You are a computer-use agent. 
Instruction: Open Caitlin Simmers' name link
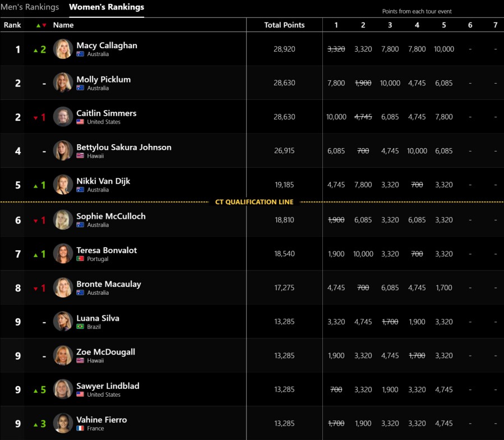tap(107, 113)
